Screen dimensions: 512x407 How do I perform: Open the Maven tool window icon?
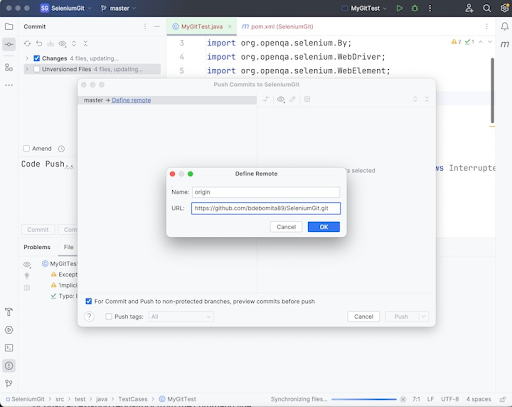505,44
